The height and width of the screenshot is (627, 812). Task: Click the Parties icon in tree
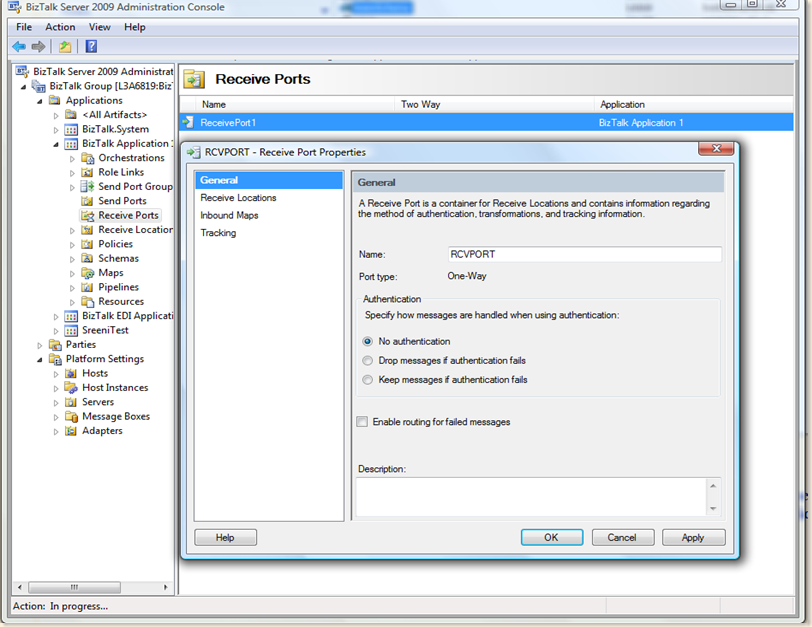point(55,345)
